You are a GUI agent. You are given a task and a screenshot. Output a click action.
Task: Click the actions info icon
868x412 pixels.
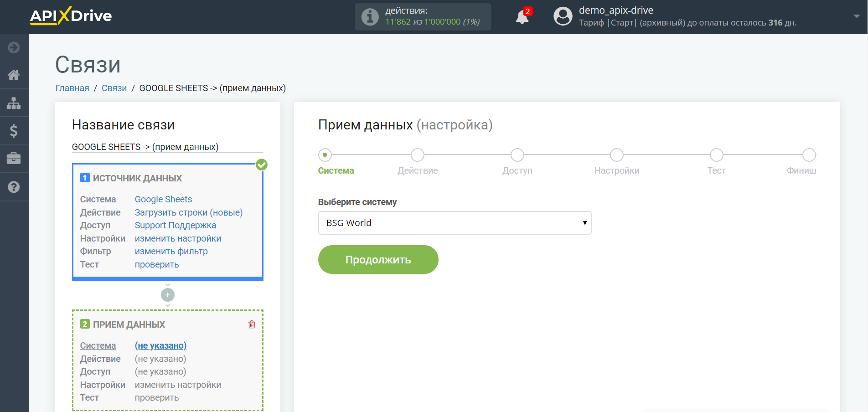pyautogui.click(x=370, y=17)
